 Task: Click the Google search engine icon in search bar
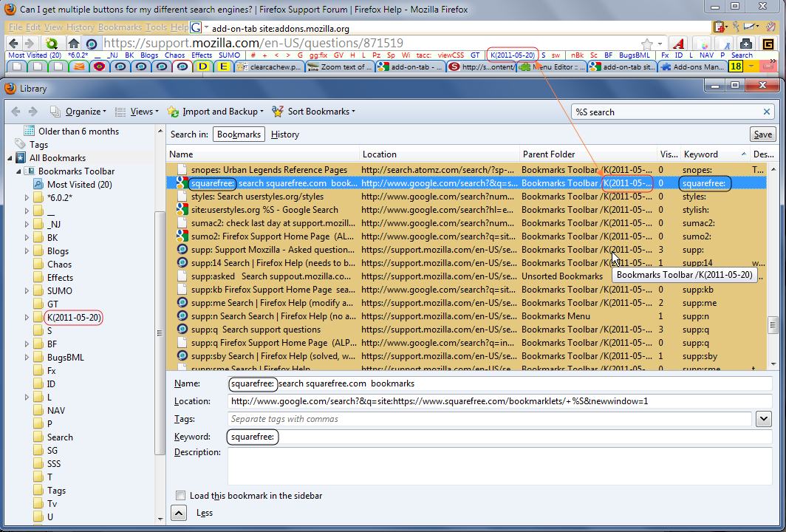click(x=196, y=27)
